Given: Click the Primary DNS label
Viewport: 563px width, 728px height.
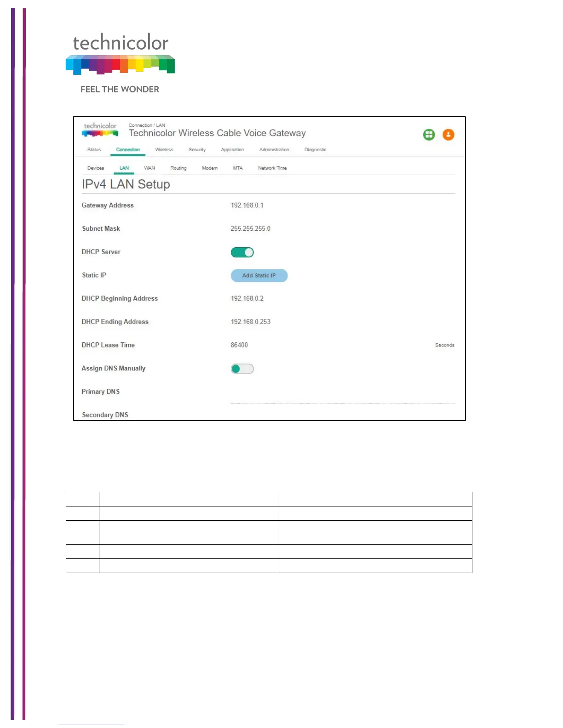Looking at the screenshot, I should (x=101, y=392).
